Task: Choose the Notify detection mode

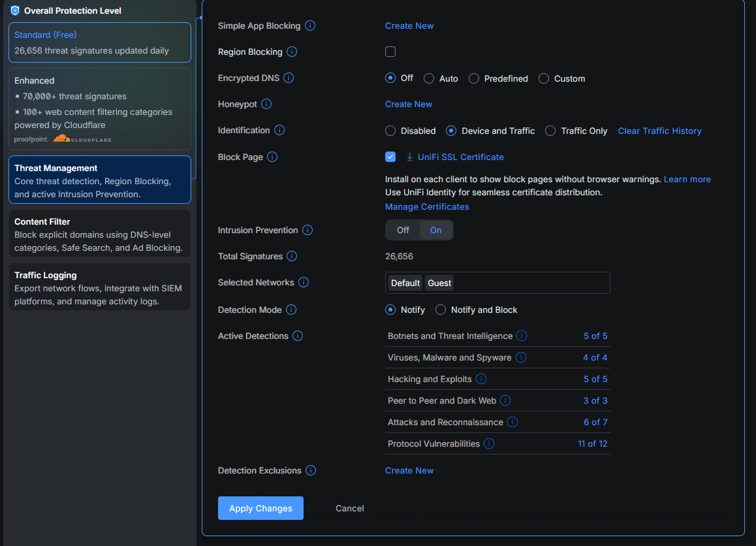Action: pos(390,310)
